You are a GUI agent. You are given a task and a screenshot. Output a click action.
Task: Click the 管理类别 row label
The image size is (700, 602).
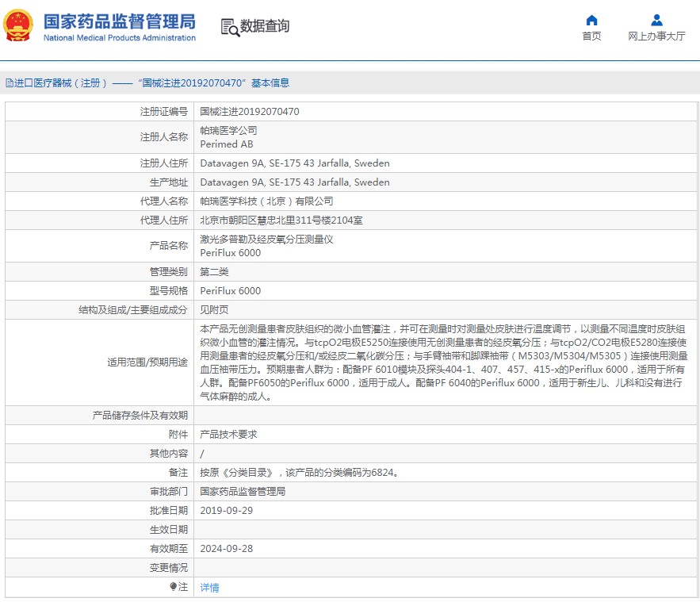169,272
